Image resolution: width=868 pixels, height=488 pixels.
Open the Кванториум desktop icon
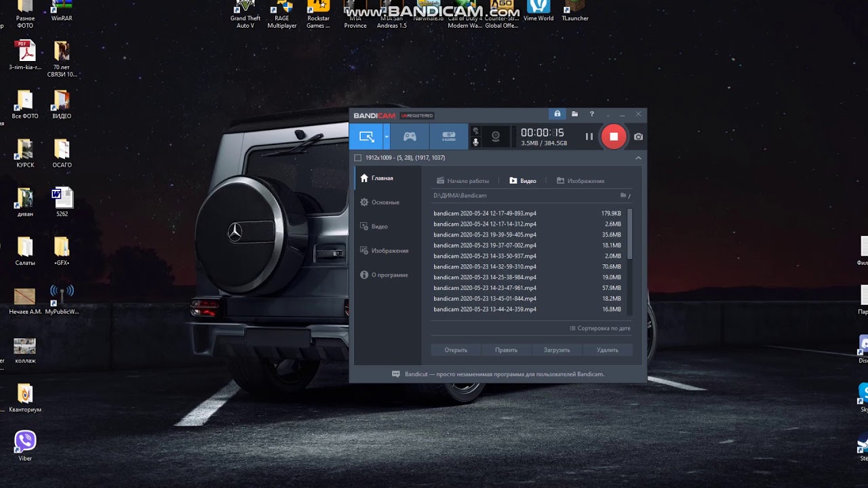[x=25, y=398]
